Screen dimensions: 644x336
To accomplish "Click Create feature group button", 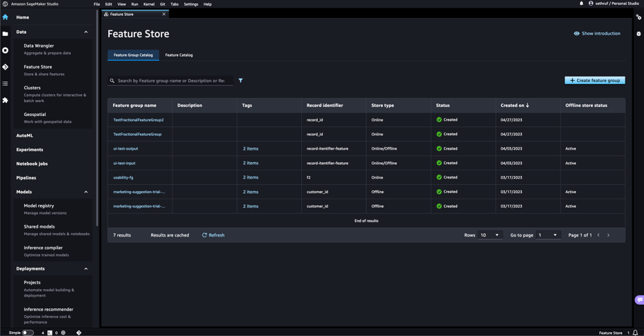I will coord(595,81).
